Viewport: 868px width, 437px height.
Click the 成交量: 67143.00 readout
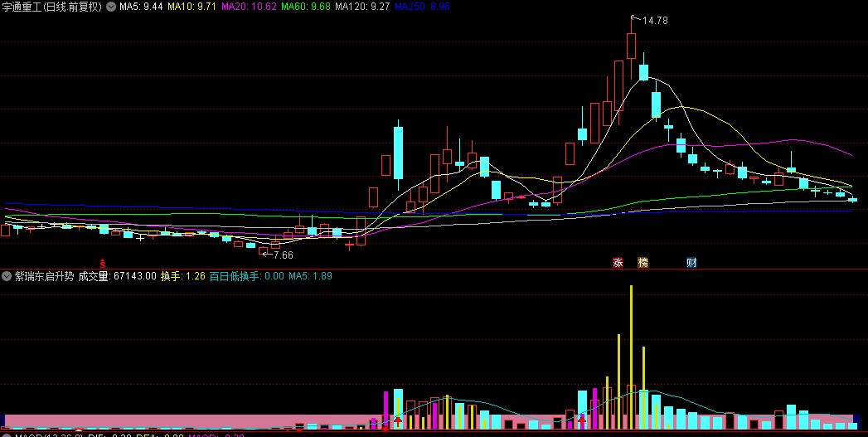118,276
